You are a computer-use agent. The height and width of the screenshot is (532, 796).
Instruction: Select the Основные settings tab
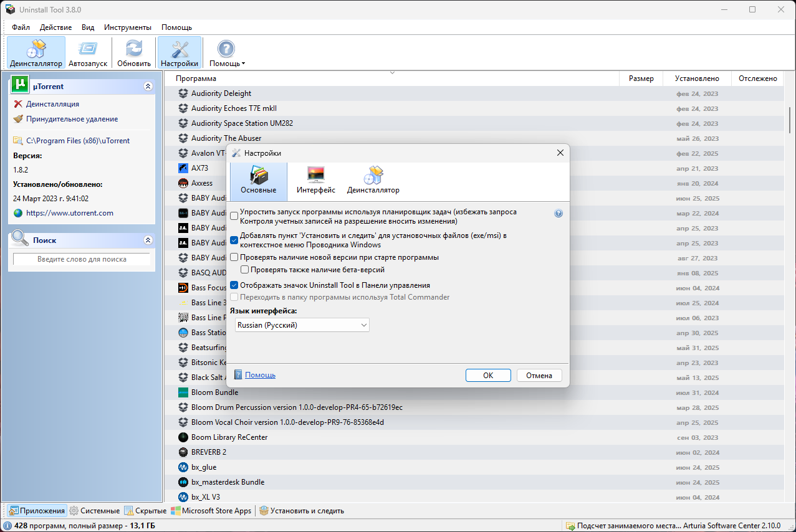click(259, 181)
